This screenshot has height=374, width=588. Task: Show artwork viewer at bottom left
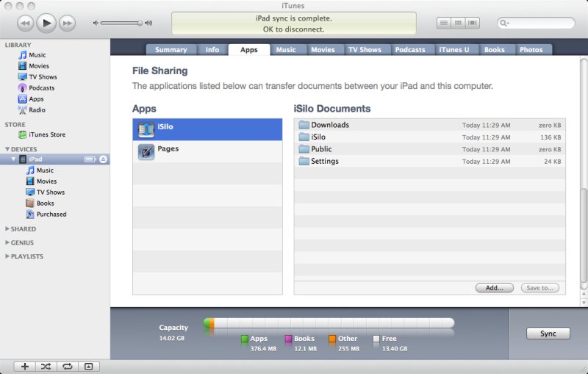88,366
